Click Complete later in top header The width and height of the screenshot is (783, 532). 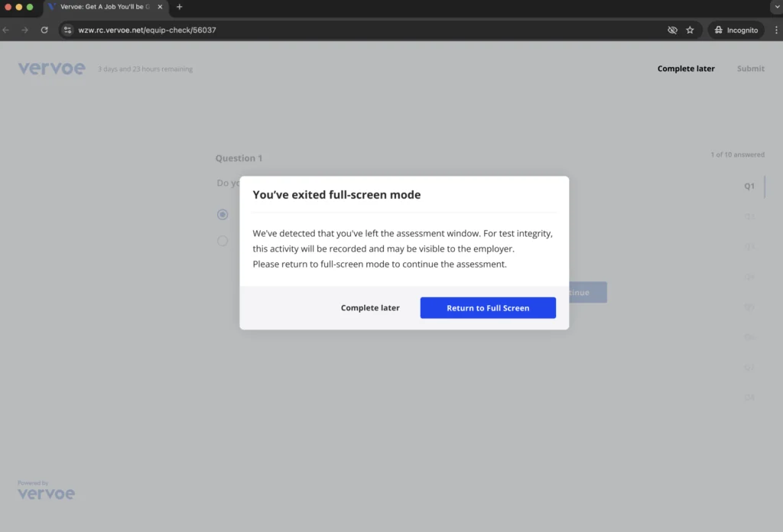[686, 69]
